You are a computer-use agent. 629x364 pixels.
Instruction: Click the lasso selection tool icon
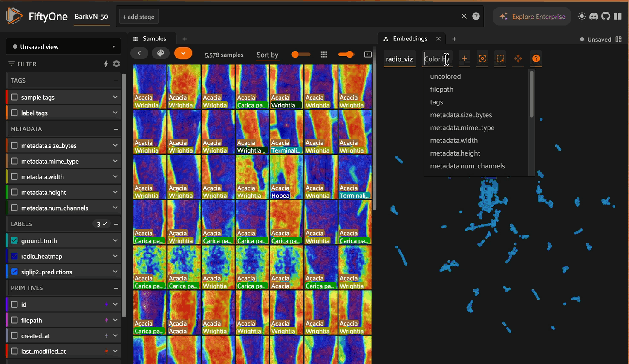pos(500,58)
